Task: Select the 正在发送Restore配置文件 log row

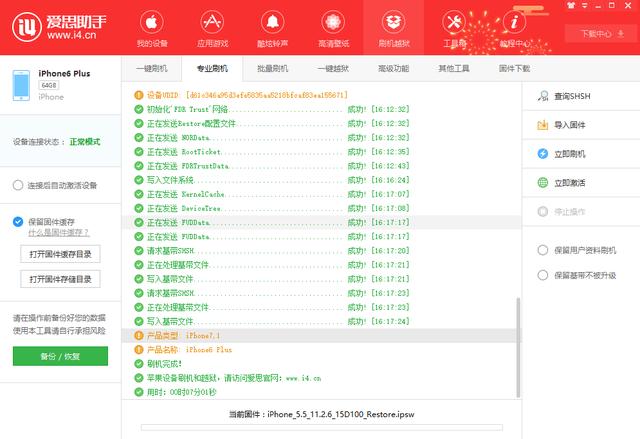Action: point(321,123)
